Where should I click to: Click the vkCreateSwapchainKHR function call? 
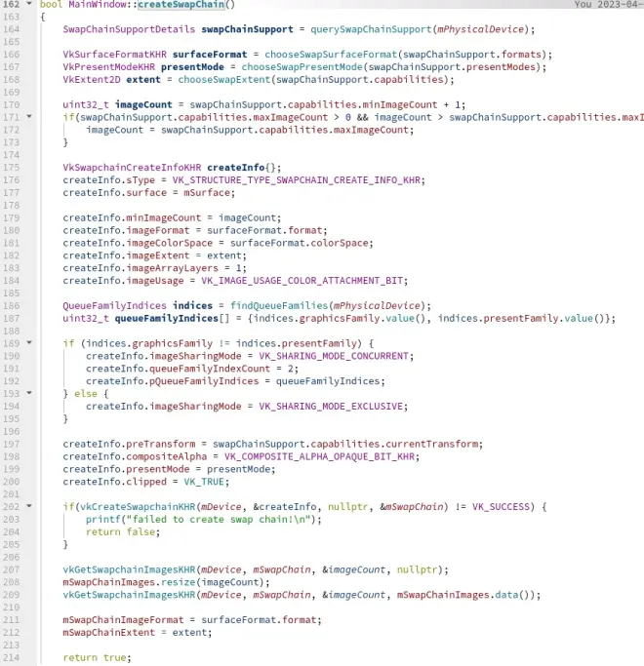pos(138,507)
